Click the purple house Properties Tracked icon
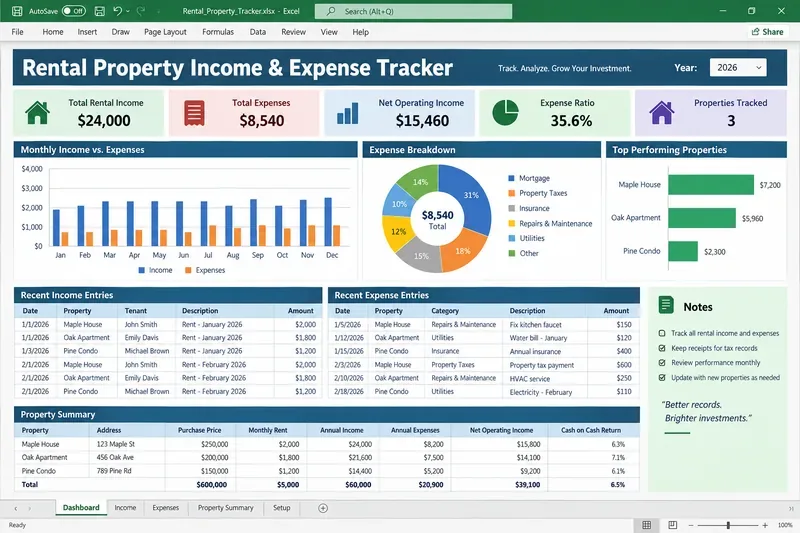The height and width of the screenshot is (533, 800). 662,113
